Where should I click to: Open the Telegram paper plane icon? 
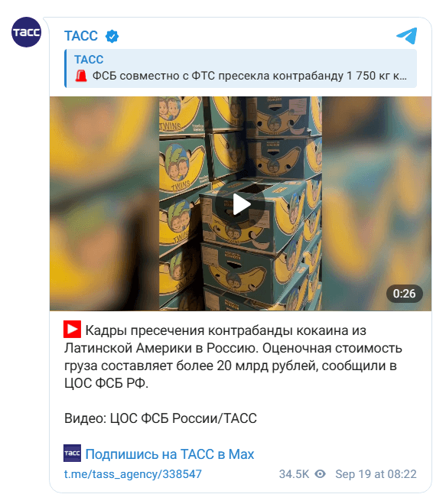407,36
